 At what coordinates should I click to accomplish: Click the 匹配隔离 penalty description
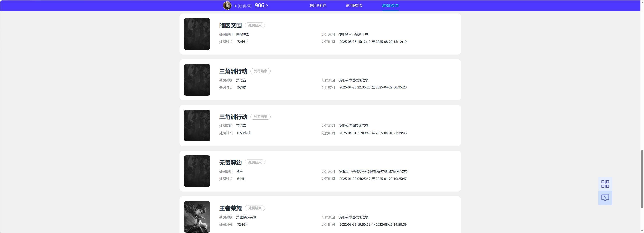[x=243, y=34]
